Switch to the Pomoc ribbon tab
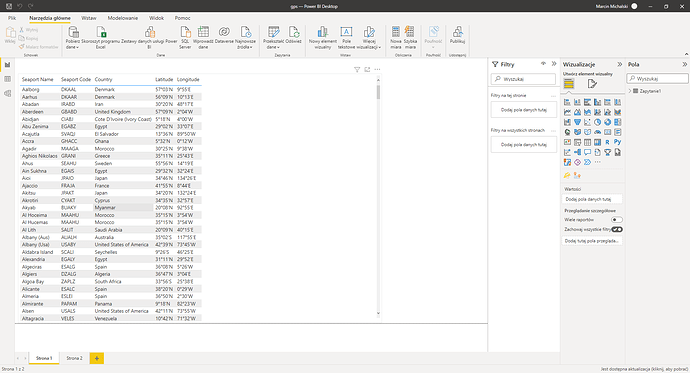This screenshot has width=690, height=373. [182, 18]
